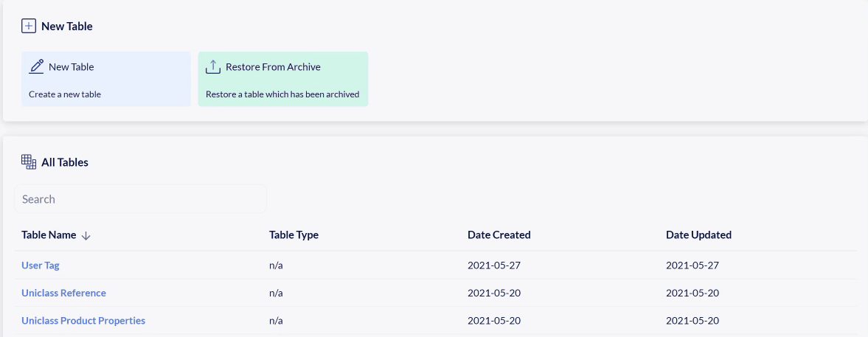Click the upload icon on Restore From Archive
Image resolution: width=868 pixels, height=337 pixels.
click(x=213, y=67)
